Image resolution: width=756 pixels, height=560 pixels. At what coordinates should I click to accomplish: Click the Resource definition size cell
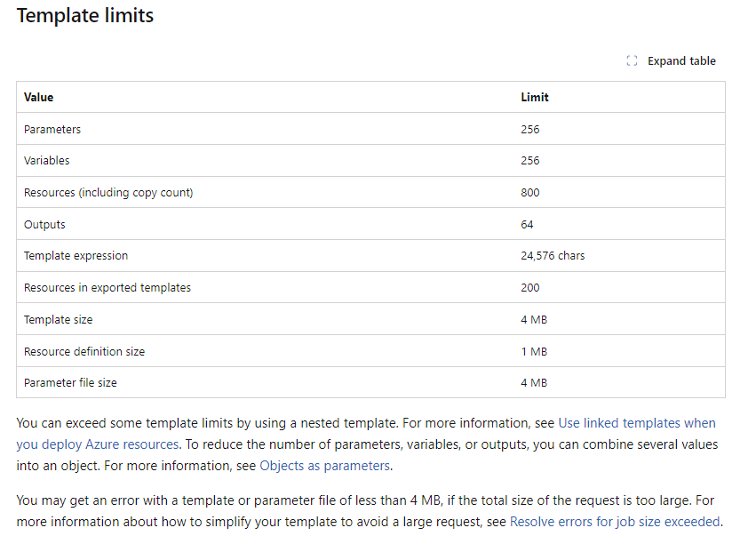[84, 352]
